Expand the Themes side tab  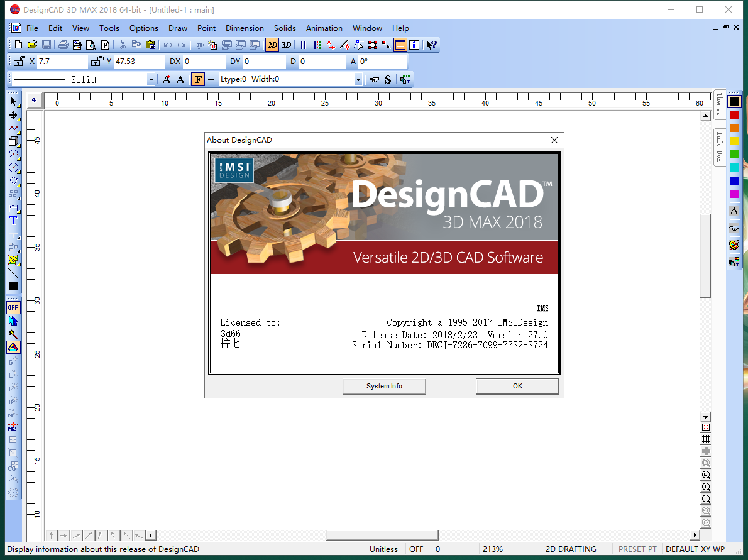pos(718,104)
